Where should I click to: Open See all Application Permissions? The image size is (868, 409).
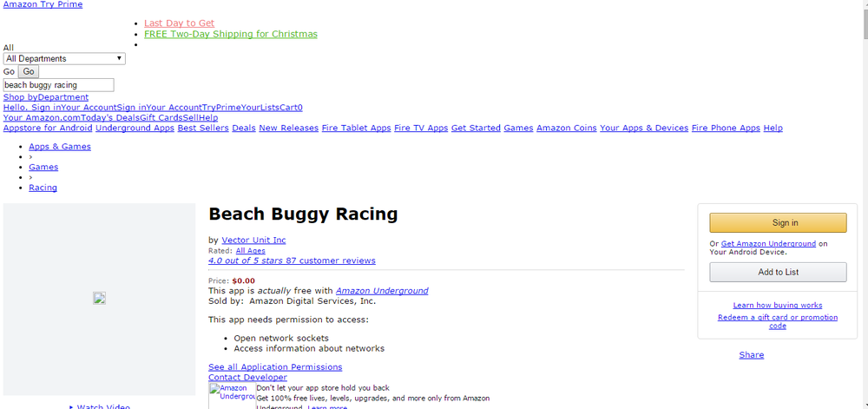(x=275, y=367)
